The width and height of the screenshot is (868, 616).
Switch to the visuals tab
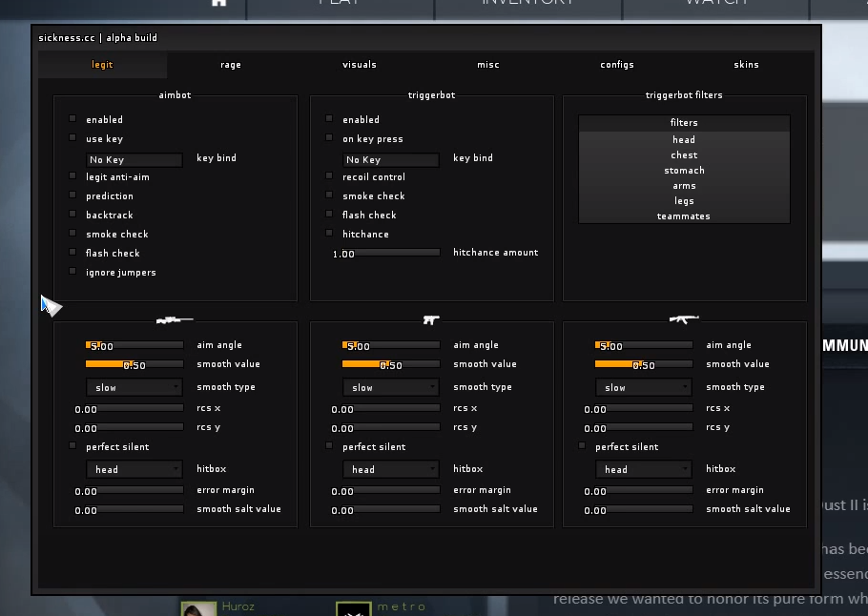click(360, 65)
